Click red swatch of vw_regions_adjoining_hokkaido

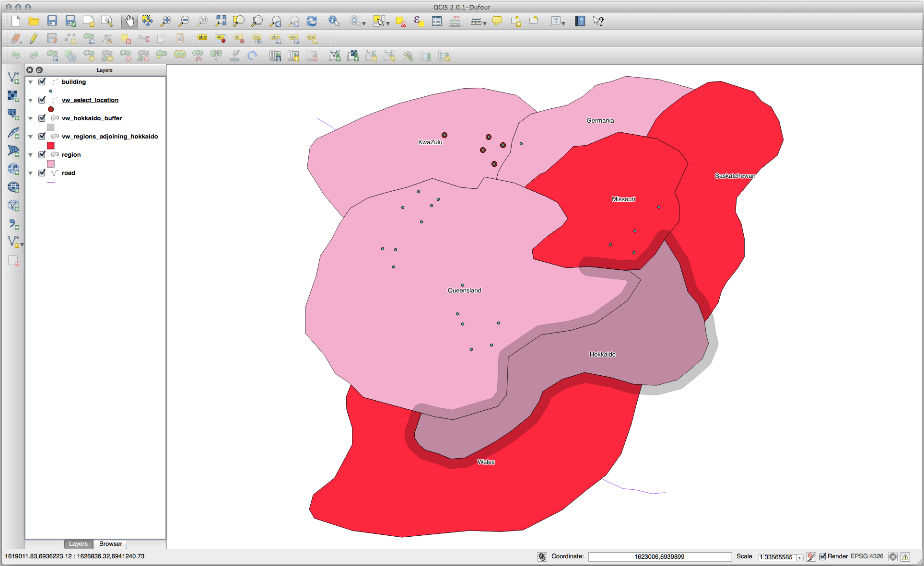[51, 146]
